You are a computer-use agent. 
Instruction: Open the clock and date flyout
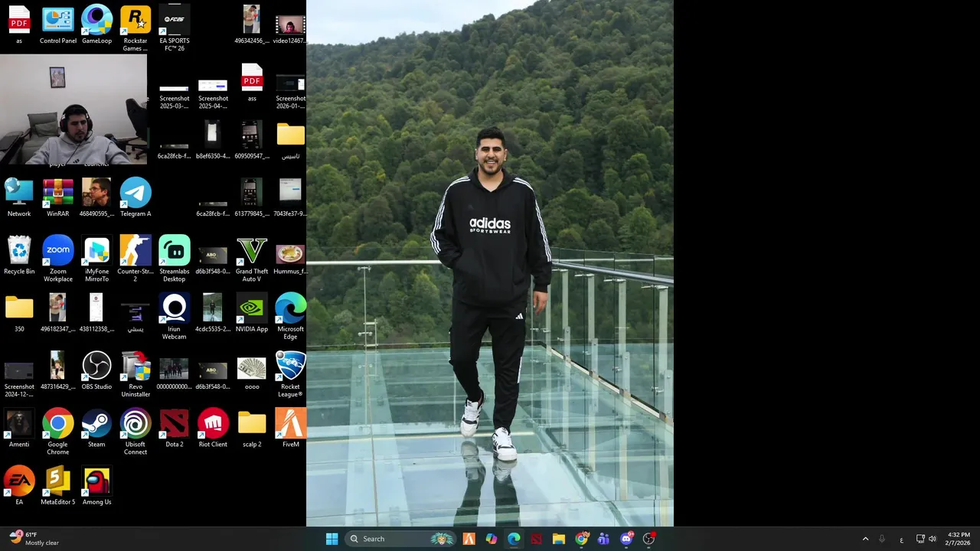[x=959, y=539]
